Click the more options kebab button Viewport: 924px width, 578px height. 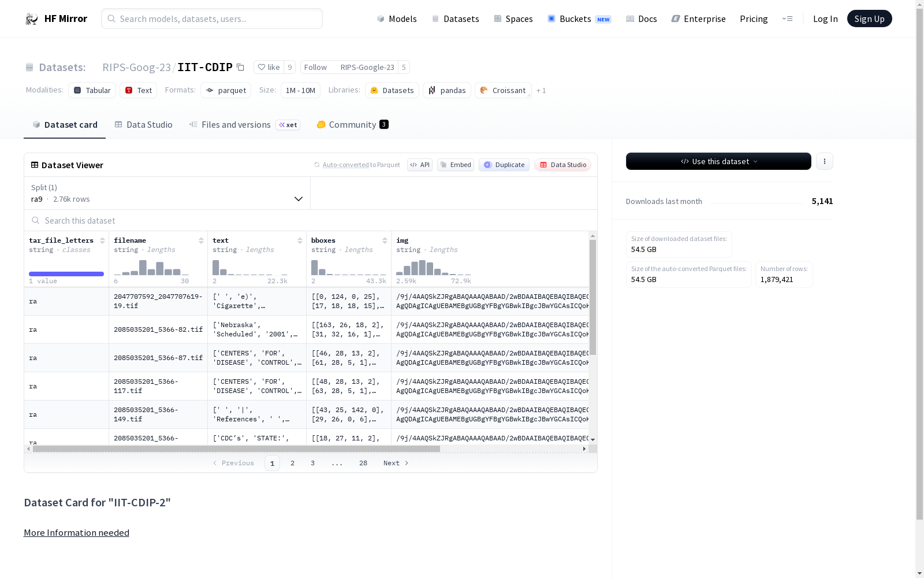[x=825, y=161]
